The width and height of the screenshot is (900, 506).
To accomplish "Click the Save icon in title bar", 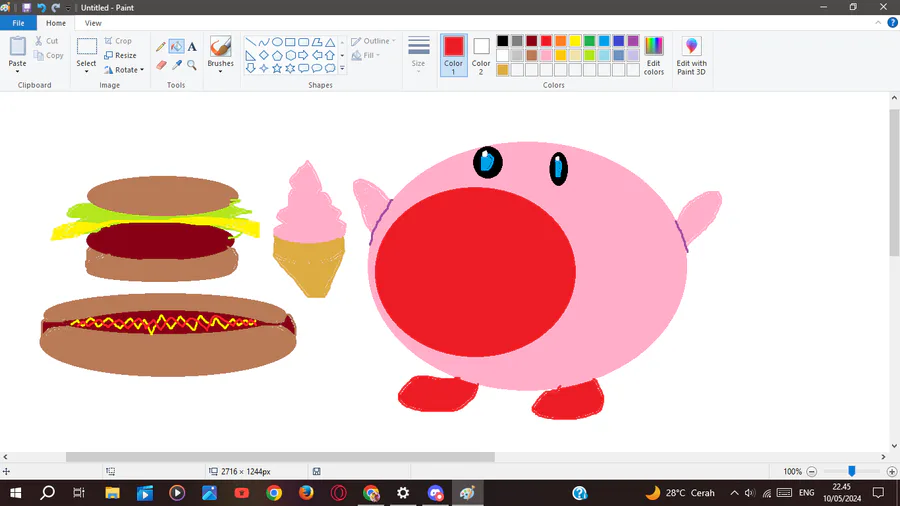I will pyautogui.click(x=26, y=7).
